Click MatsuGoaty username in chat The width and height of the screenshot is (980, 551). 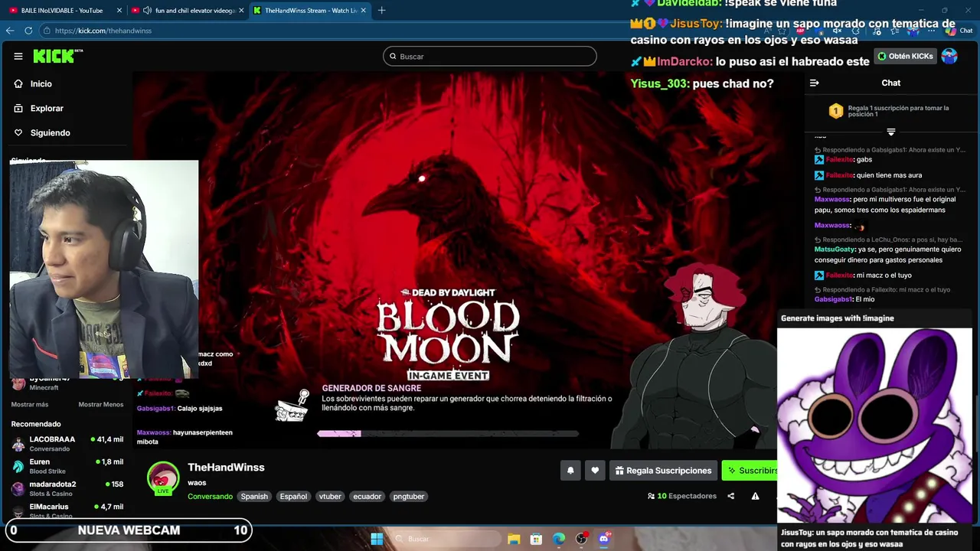pyautogui.click(x=835, y=249)
